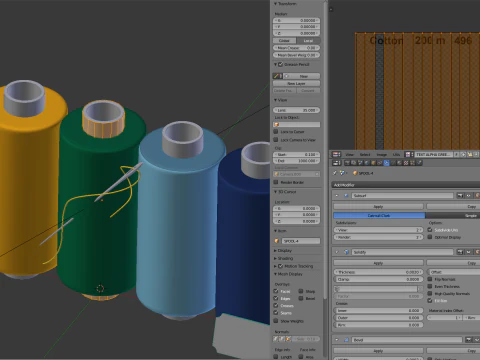Image resolution: width=480 pixels, height=360 pixels.
Task: Click Apply on the Solidify modifier
Action: click(378, 263)
